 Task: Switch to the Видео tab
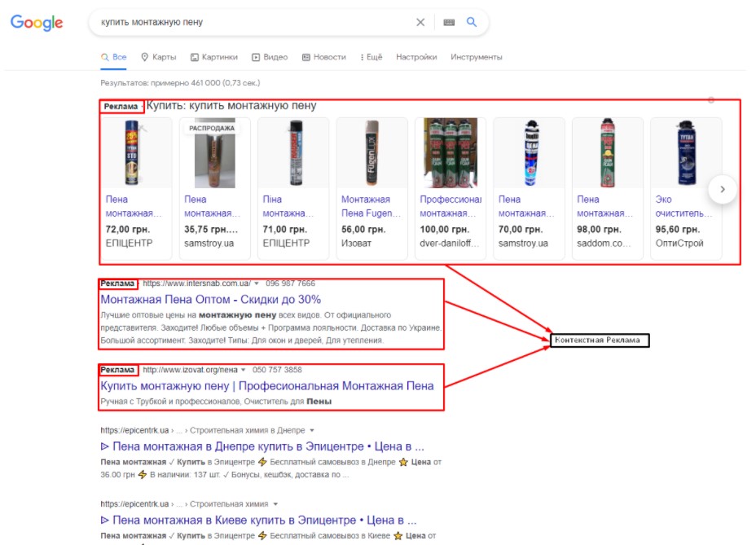(x=270, y=57)
